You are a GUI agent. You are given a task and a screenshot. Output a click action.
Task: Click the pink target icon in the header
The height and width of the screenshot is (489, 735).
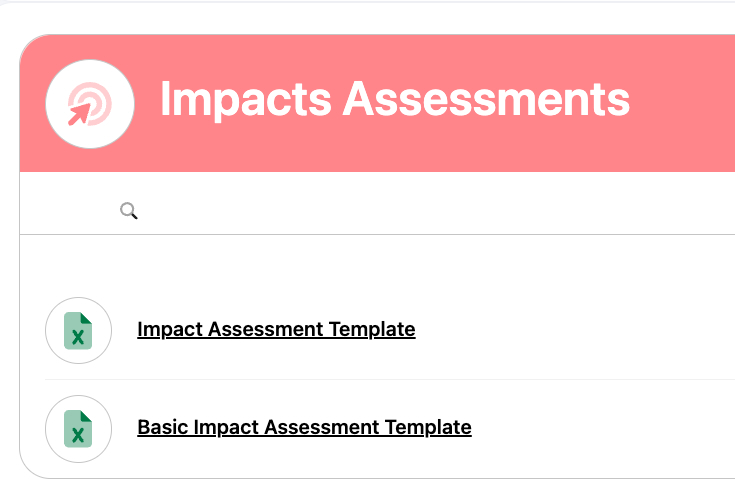tap(91, 103)
